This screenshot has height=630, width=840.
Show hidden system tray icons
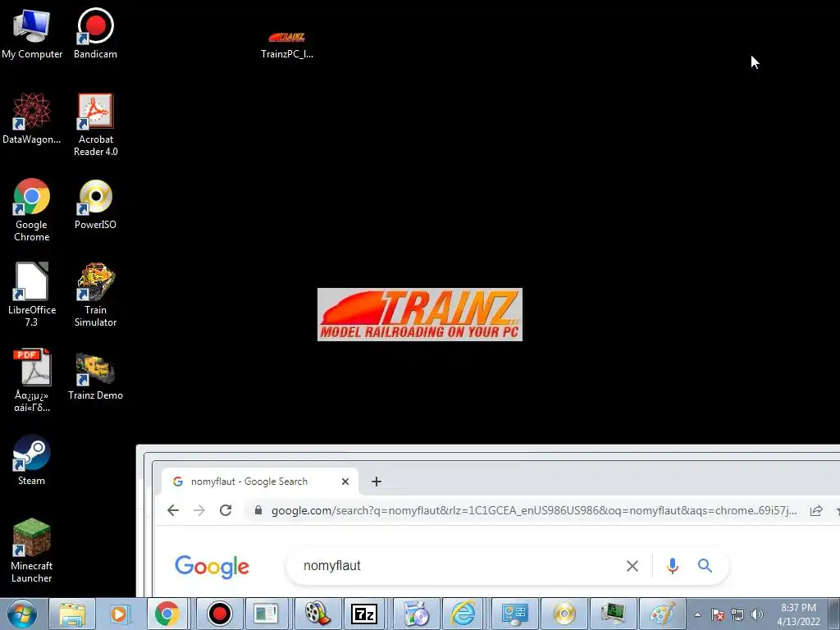click(697, 614)
